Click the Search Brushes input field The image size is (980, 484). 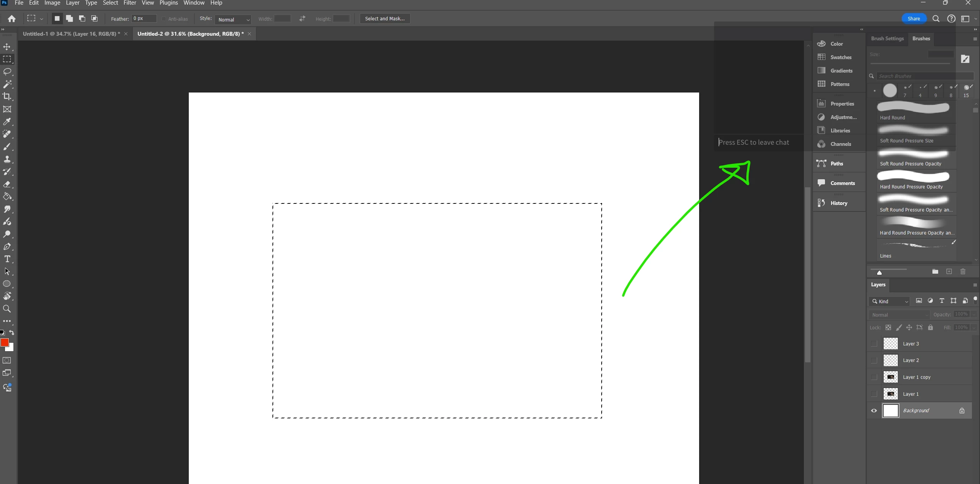[924, 76]
